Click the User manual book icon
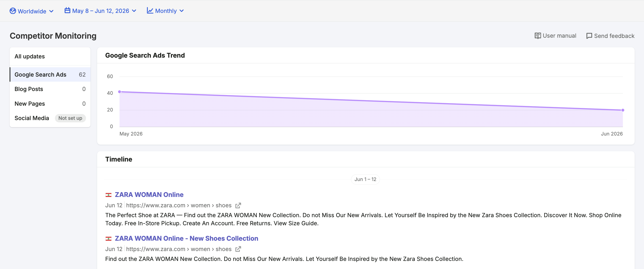 [538, 36]
